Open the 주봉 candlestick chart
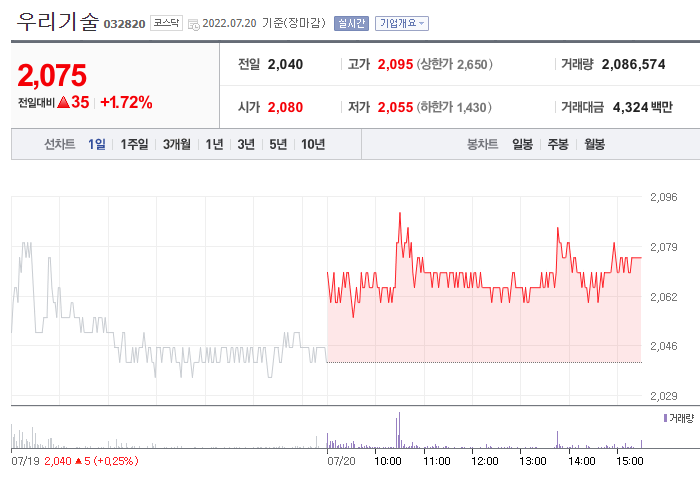The height and width of the screenshot is (480, 700). [558, 144]
